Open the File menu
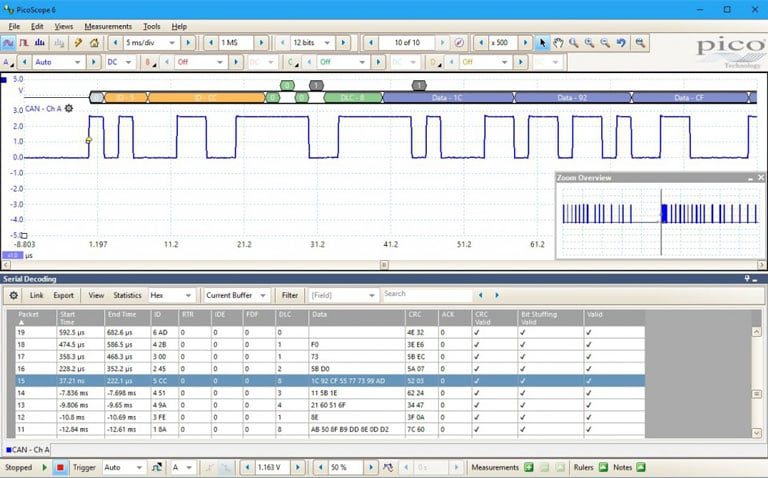Screen dimensions: 768x478 tap(14, 26)
